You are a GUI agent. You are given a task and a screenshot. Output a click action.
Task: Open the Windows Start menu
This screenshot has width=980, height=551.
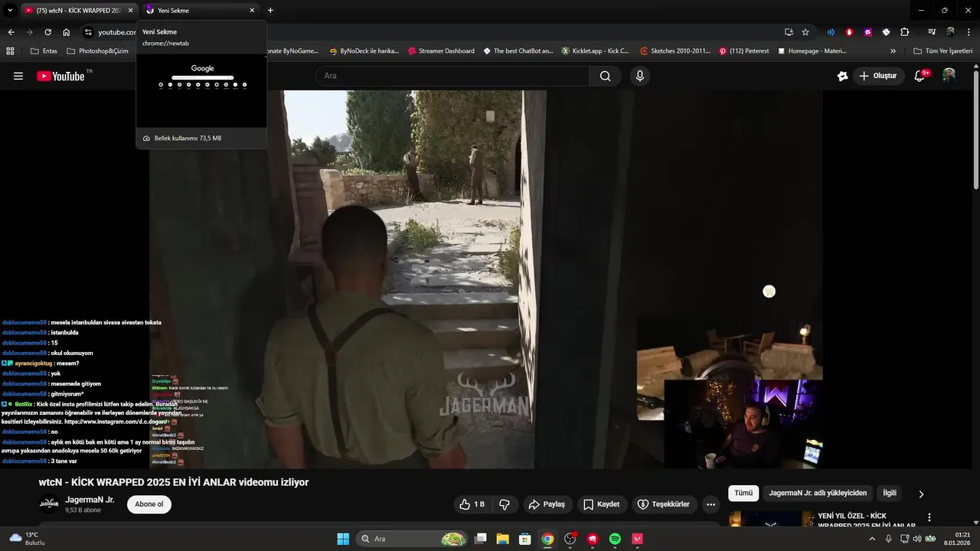pyautogui.click(x=343, y=539)
